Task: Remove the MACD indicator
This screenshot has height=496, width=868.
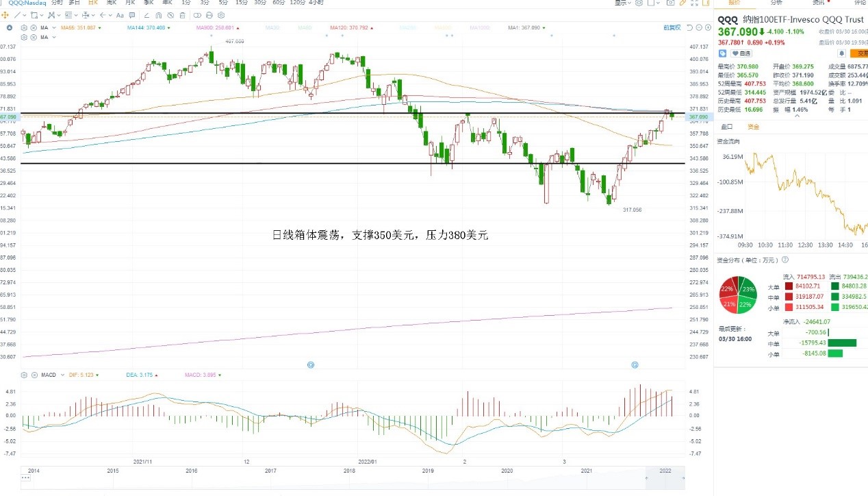Action: click(x=34, y=375)
